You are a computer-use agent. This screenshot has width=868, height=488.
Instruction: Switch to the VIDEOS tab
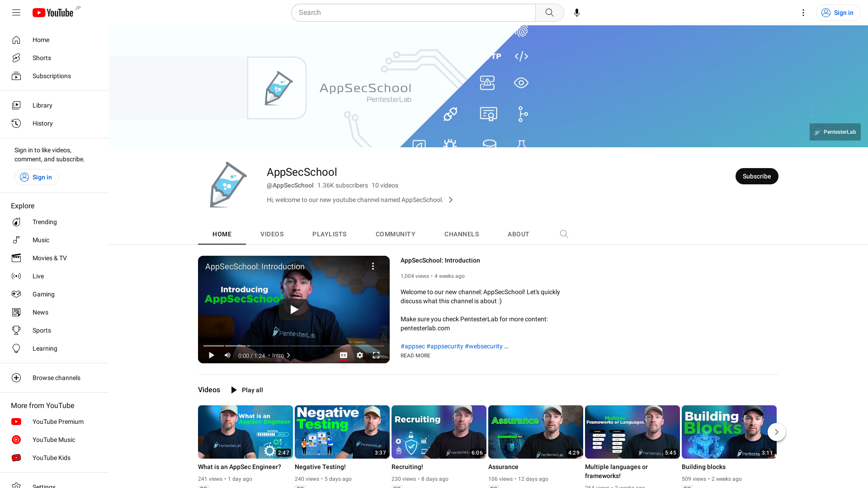click(272, 234)
